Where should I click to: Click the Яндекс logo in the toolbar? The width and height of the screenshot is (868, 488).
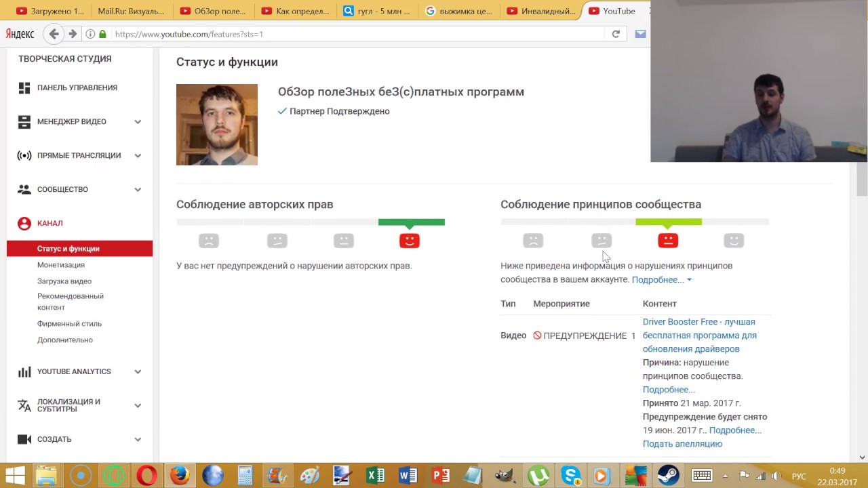[20, 34]
